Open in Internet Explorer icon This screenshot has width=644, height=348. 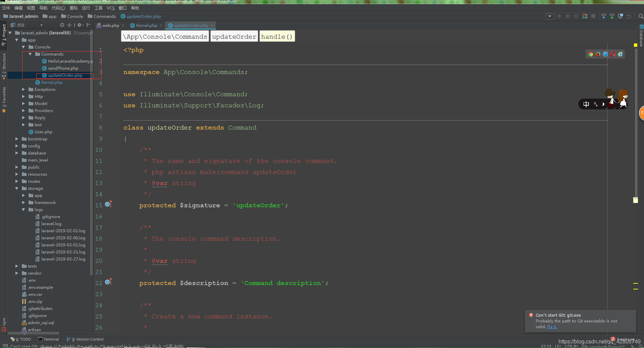[x=620, y=54]
